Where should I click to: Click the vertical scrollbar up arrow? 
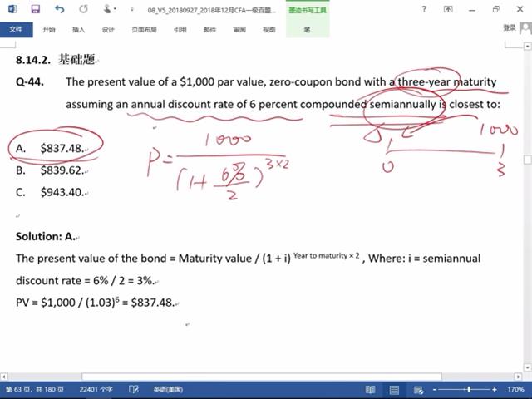(x=528, y=46)
